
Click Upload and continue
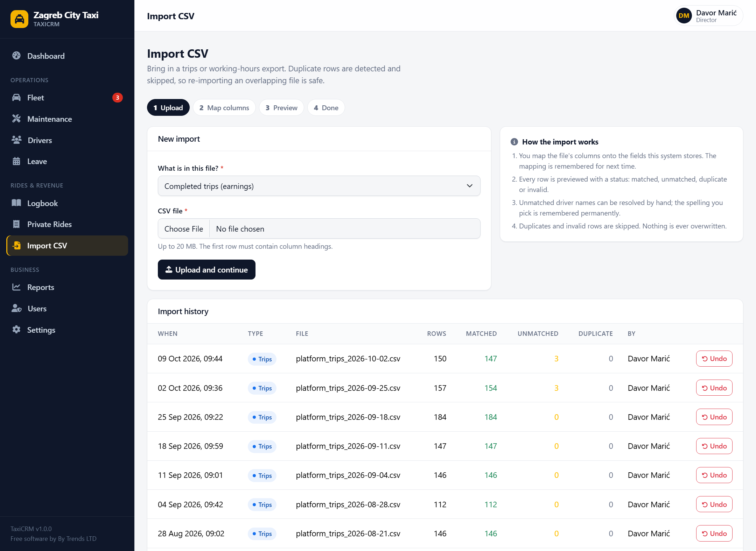tap(206, 270)
